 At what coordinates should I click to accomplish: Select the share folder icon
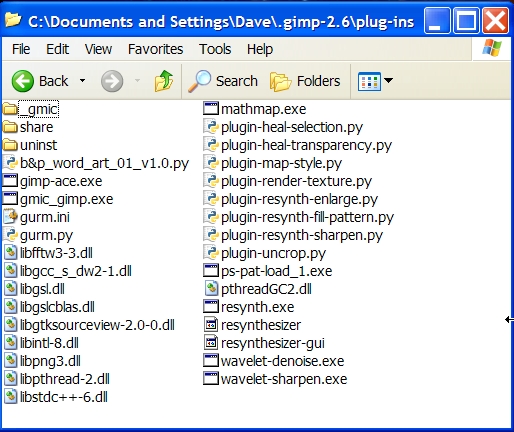10,127
